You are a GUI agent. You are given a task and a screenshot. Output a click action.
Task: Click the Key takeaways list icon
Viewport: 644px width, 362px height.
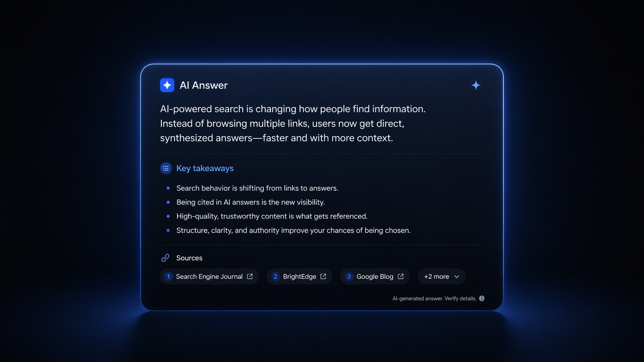coord(166,168)
